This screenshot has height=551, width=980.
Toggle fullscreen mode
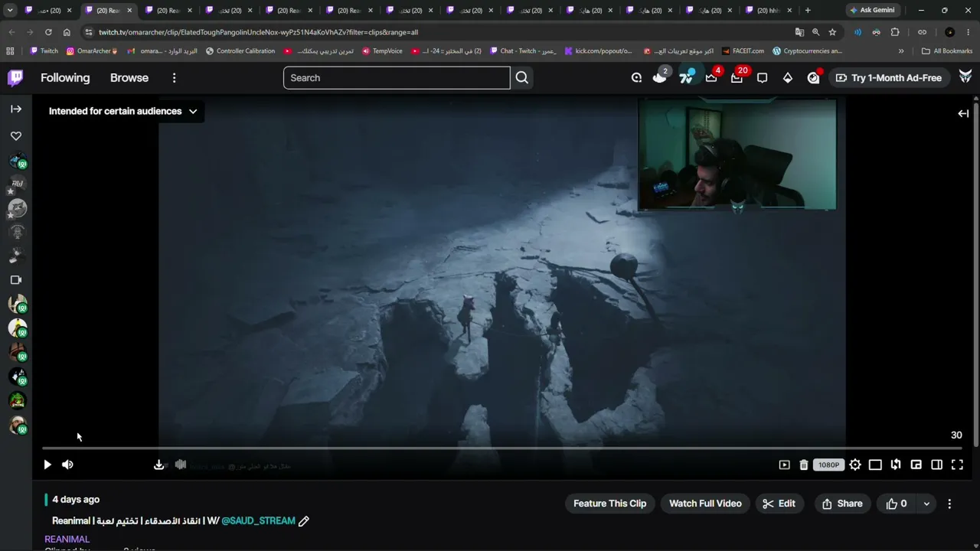(957, 465)
